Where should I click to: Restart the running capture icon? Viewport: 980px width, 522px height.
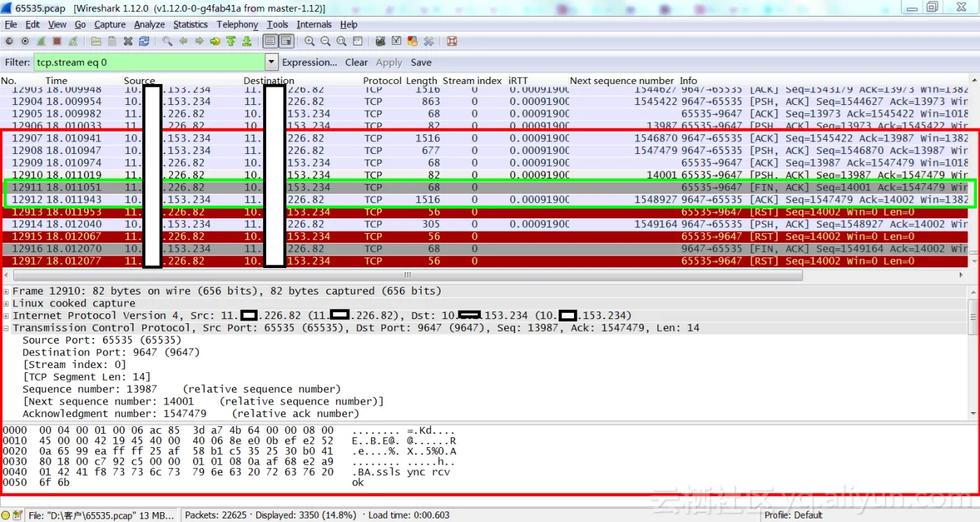pos(73,41)
